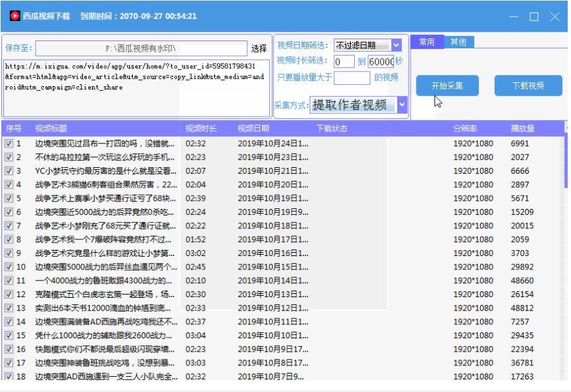Toggle checkbox for row 3 YC小梦 video
Screen dimensions: 571x392
(x=9, y=171)
